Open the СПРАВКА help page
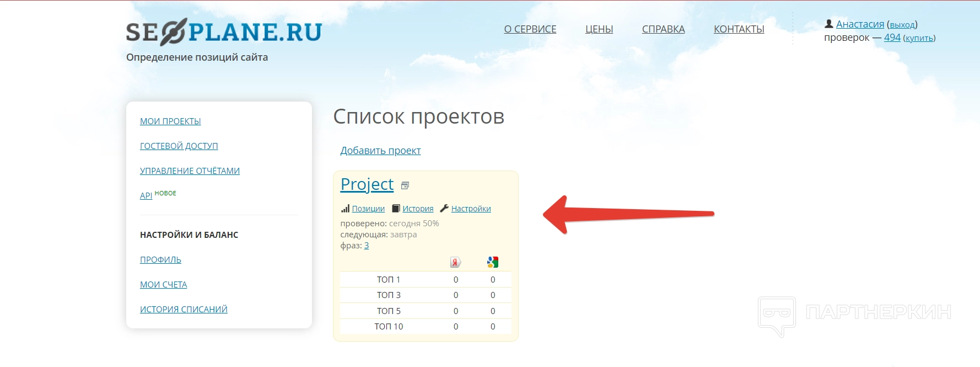Screen dimensions: 980x367 pos(664,29)
